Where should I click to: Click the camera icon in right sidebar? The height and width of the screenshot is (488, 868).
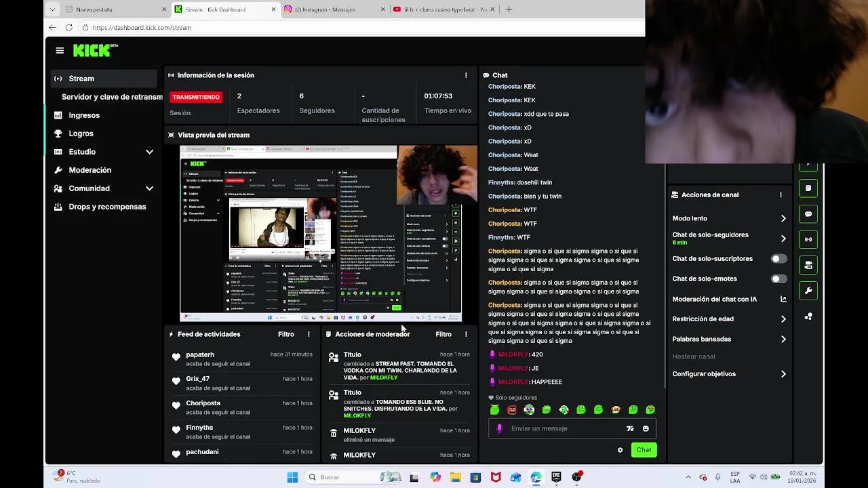[808, 265]
